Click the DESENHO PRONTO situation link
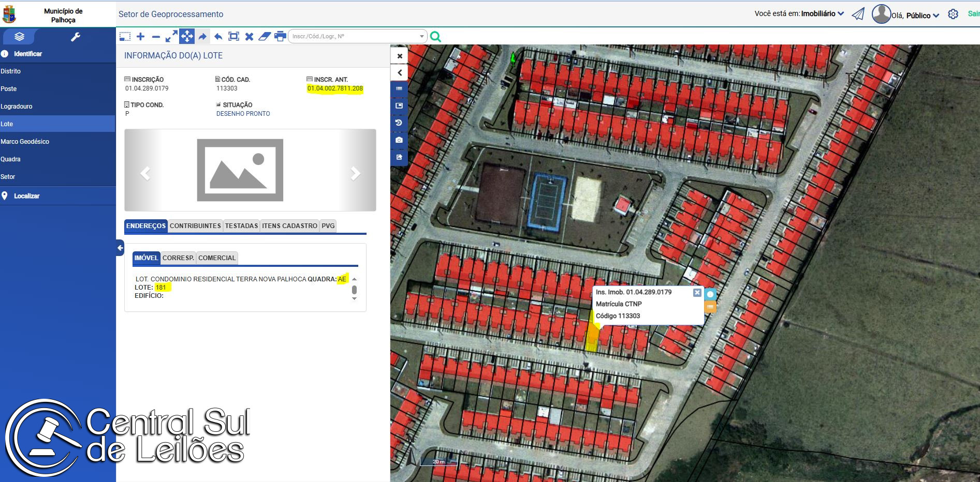Image resolution: width=980 pixels, height=482 pixels. [x=243, y=114]
